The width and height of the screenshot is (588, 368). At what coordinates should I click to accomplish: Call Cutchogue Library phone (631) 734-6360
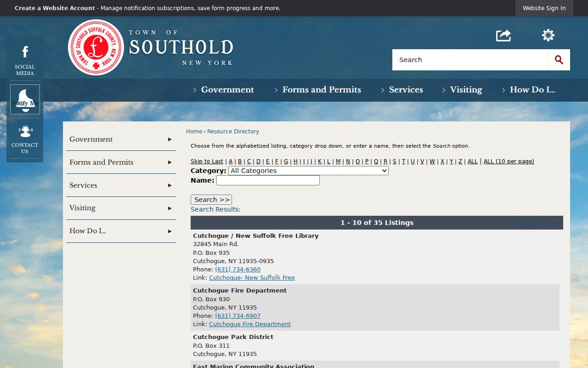(237, 270)
